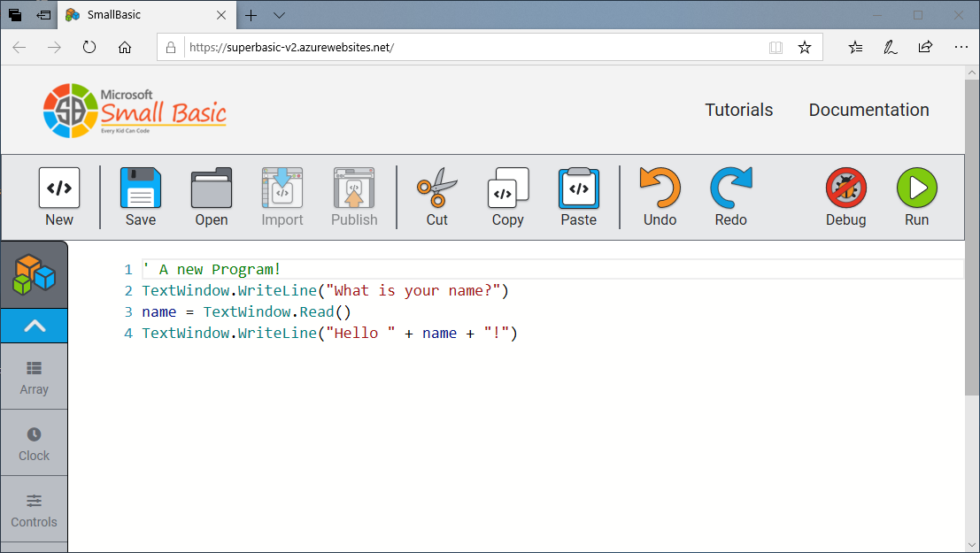Screen dimensions: 980x553
Task: Show tabs you've set aside
Action: (15, 15)
